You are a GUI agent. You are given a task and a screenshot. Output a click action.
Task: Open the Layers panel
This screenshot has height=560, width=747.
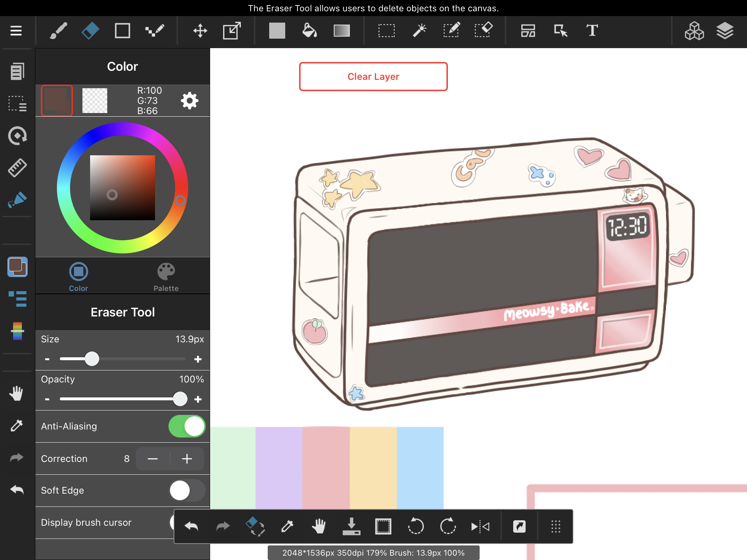coord(725,31)
